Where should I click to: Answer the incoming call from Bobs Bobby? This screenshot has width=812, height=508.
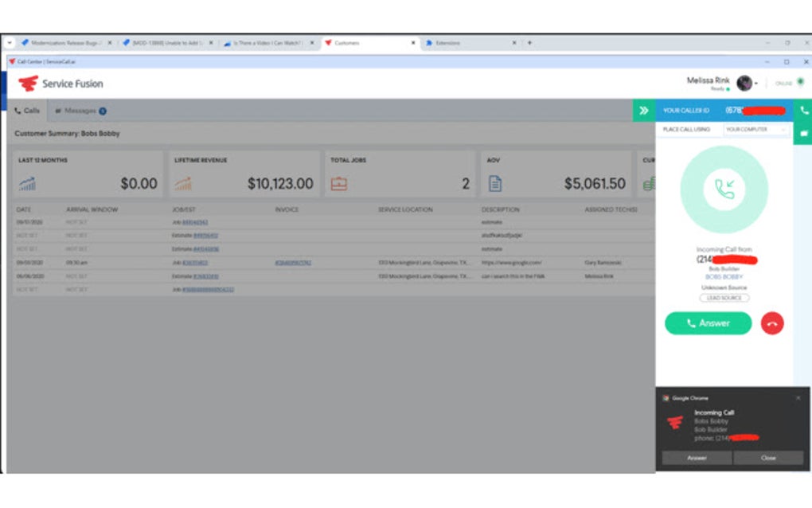pos(707,323)
